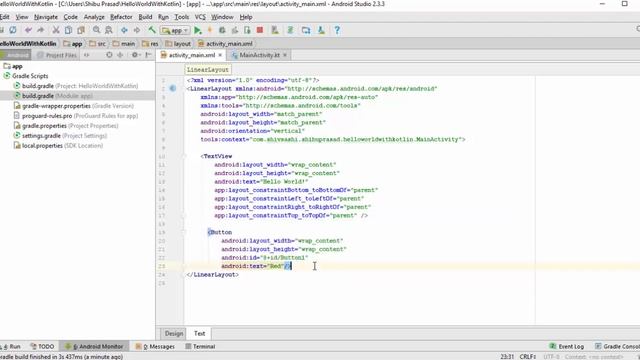Click activity_main.xml in the breadcrumb bar

pos(225,44)
